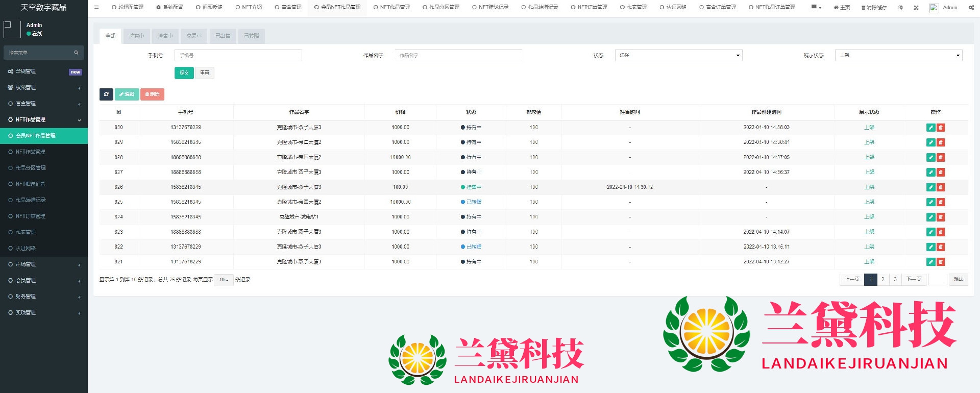The image size is (980, 393).
Task: Click the search magnifier icon in sidebar
Action: (76, 53)
